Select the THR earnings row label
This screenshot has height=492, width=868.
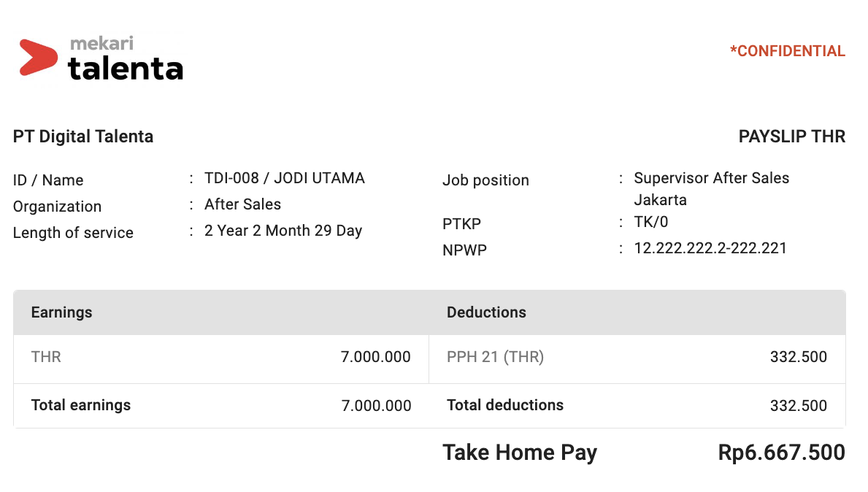pos(46,357)
